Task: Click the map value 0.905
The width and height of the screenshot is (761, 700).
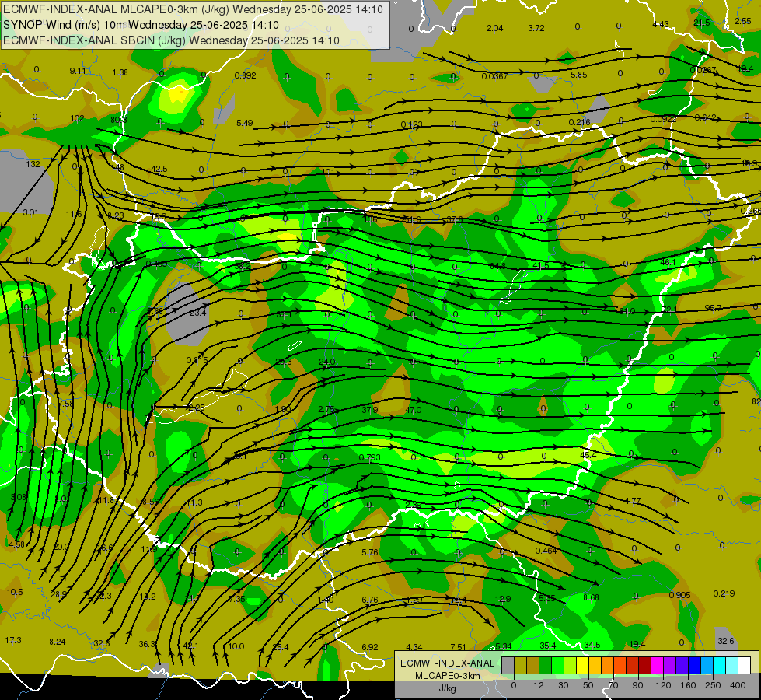Action: 679,596
